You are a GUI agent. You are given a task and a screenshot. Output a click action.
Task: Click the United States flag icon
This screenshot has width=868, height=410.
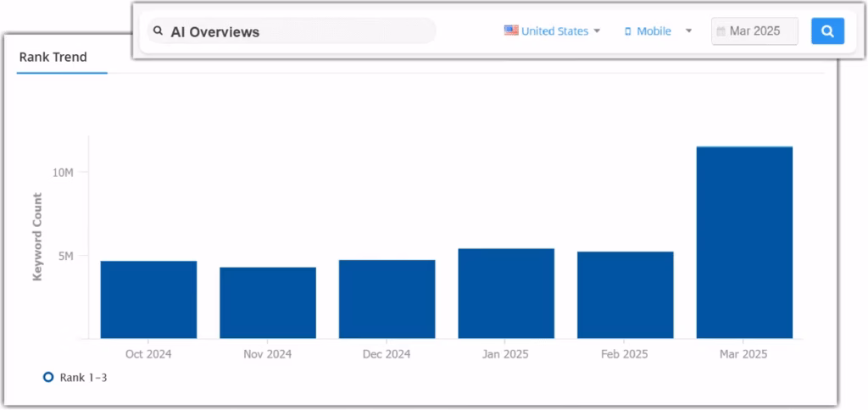tap(511, 30)
